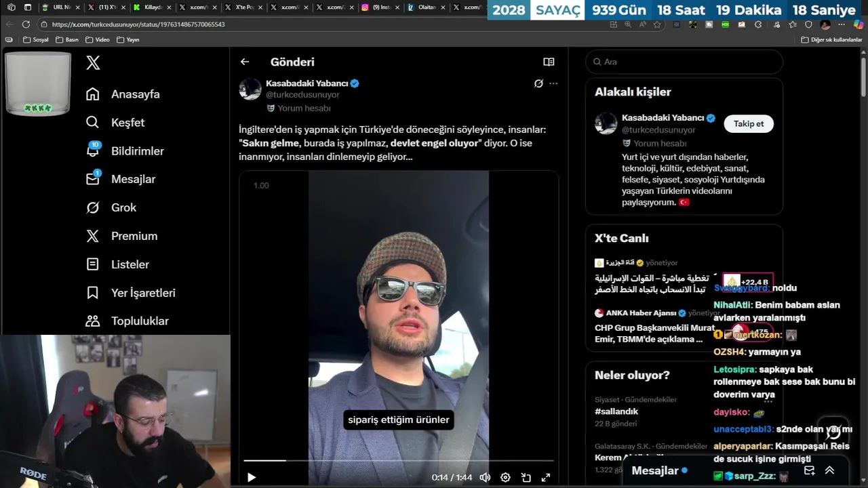Open Yayın bookmarks folder
The width and height of the screenshot is (868, 488).
(x=128, y=39)
